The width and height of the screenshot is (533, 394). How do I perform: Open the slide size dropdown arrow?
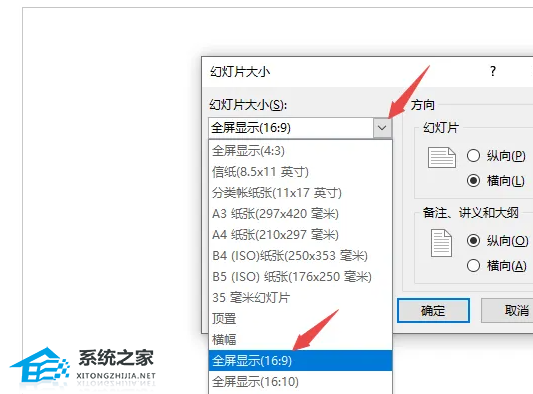(x=382, y=128)
